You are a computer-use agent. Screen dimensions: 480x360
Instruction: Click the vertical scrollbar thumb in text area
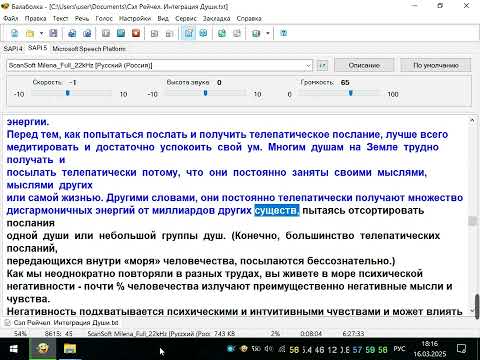tap(472, 221)
